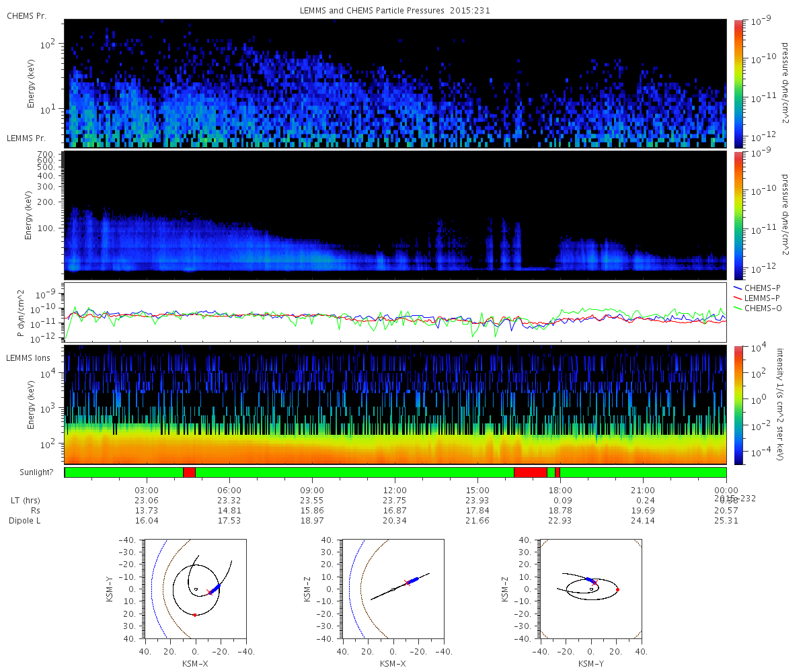Click the KSM-X versus KSM-Y orbit plot
The image size is (807, 672).
[x=196, y=588]
